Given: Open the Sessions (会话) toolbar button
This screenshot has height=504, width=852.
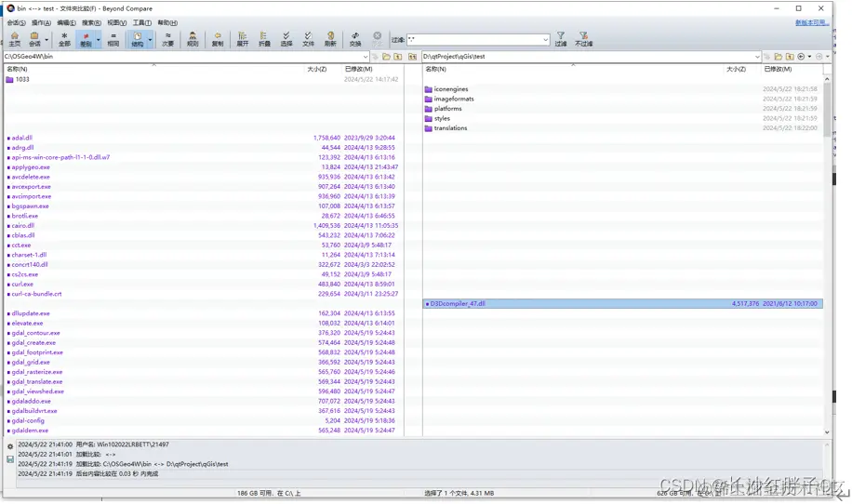Looking at the screenshot, I should (x=34, y=39).
